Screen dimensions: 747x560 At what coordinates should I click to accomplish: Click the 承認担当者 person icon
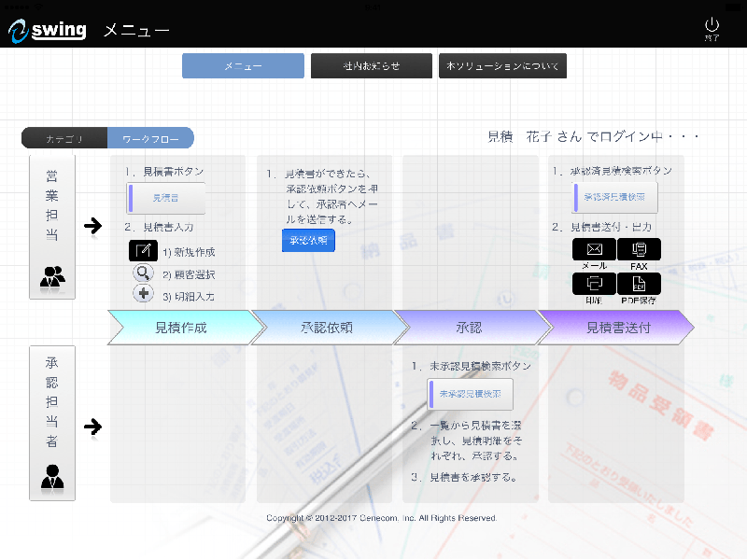(52, 477)
